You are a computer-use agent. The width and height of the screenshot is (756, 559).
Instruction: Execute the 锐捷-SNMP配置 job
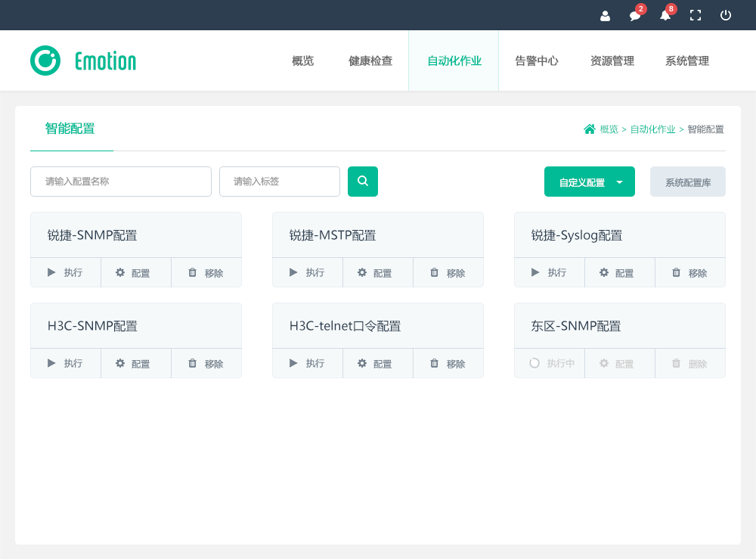66,273
